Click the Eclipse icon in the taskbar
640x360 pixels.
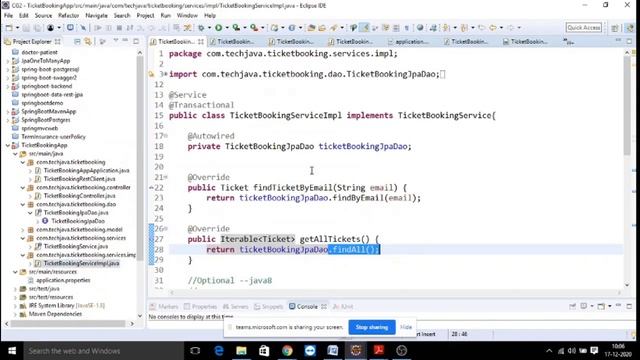(356, 351)
